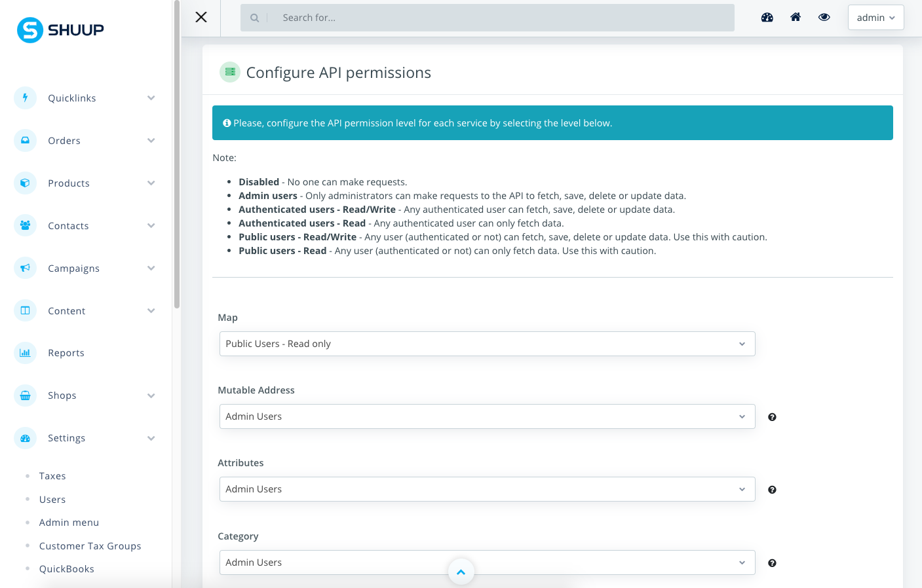Image resolution: width=922 pixels, height=588 pixels.
Task: Select the Admin menu sidebar item
Action: 69,523
